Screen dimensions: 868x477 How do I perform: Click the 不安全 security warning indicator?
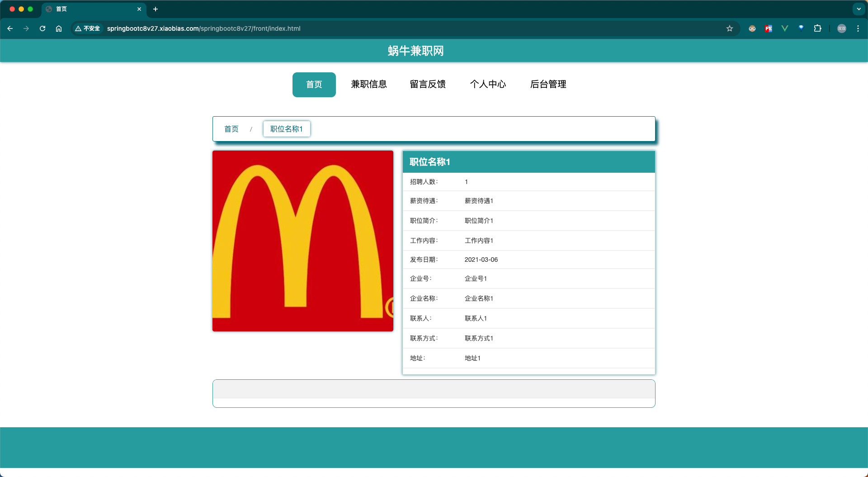[x=88, y=28]
